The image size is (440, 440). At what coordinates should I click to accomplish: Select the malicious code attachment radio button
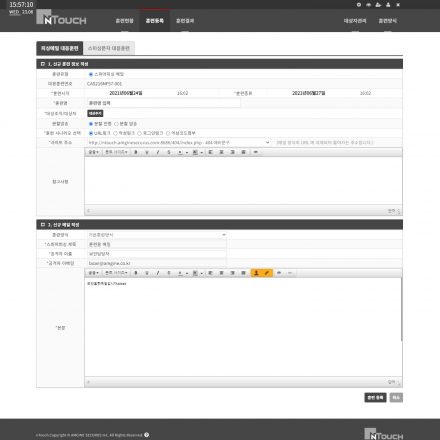pyautogui.click(x=168, y=133)
